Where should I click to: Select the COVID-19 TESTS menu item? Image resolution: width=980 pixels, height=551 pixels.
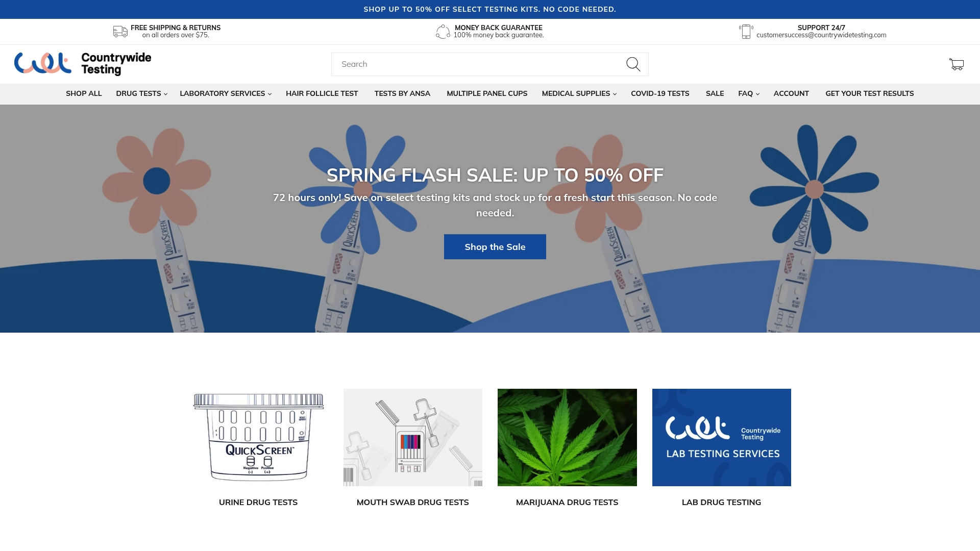coord(660,93)
